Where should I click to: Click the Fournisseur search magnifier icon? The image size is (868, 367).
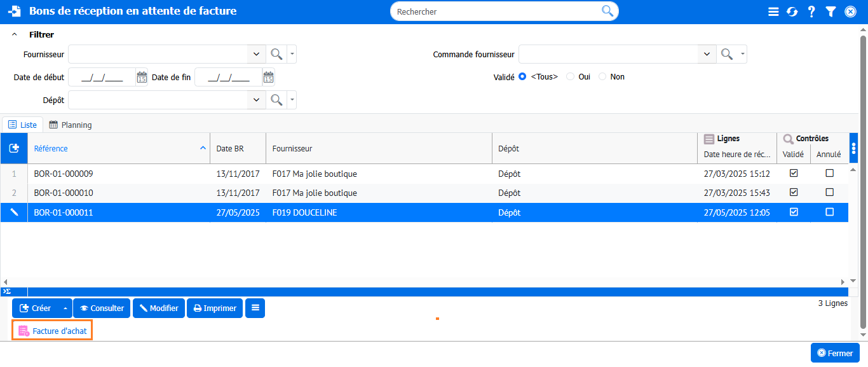pyautogui.click(x=276, y=55)
